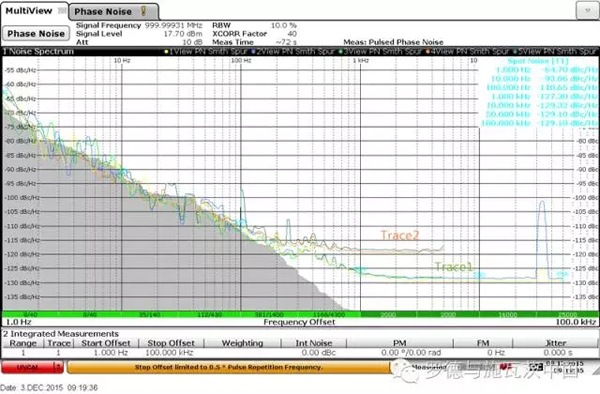This screenshot has height=394, width=600.
Task: Click the Spot Noise [T1] header
Action: pos(538,61)
